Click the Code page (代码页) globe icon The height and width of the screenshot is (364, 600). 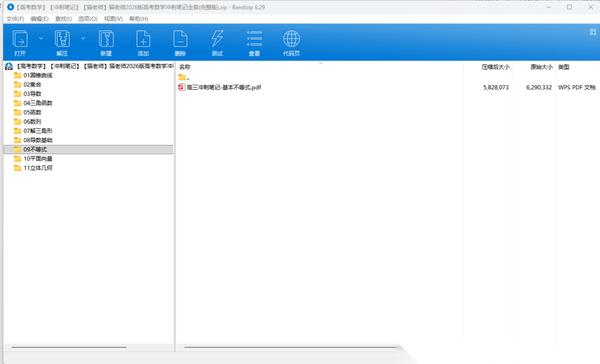point(291,39)
